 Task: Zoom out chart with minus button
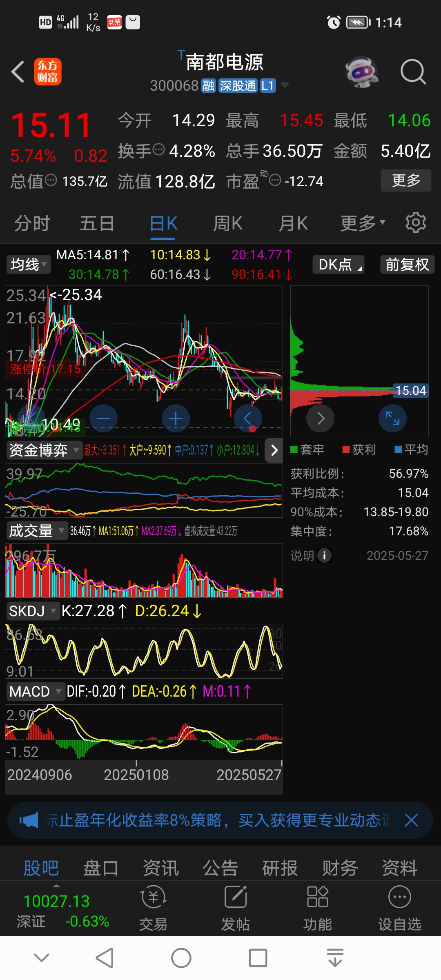coord(103,418)
